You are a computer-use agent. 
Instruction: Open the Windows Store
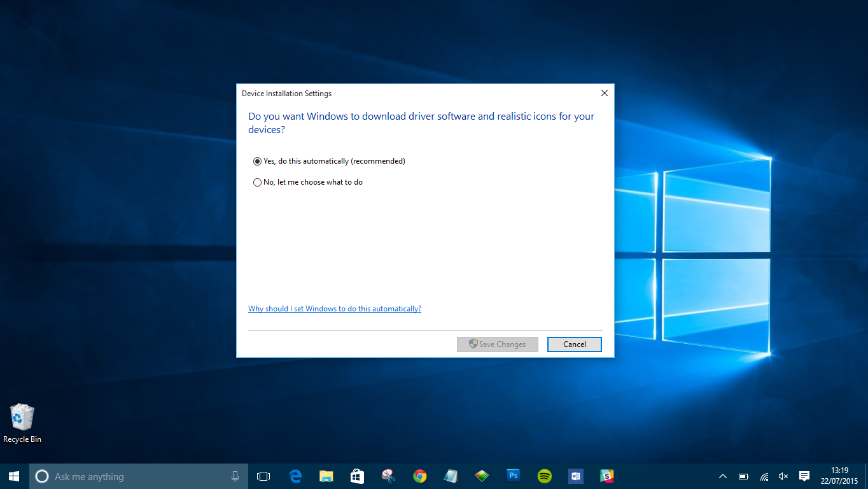[357, 476]
